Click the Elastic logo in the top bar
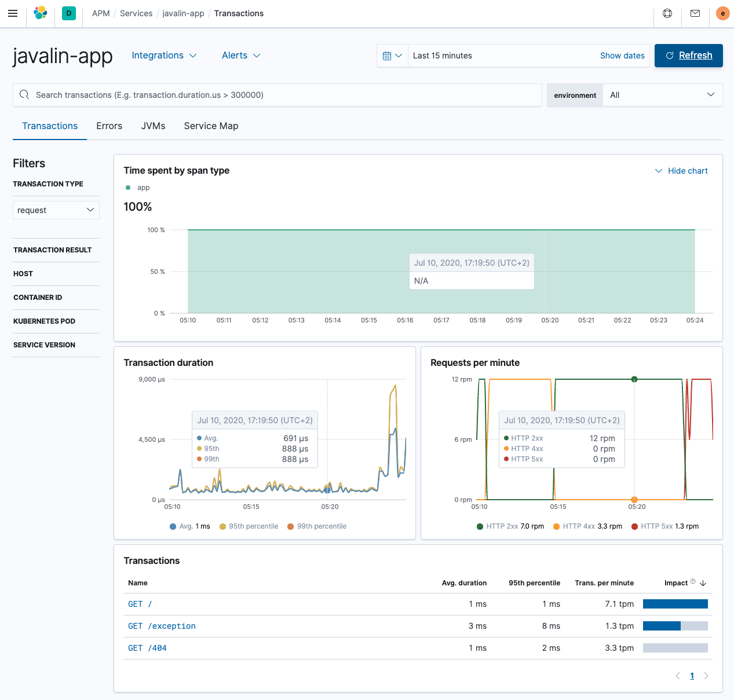The image size is (734, 700). [x=40, y=13]
